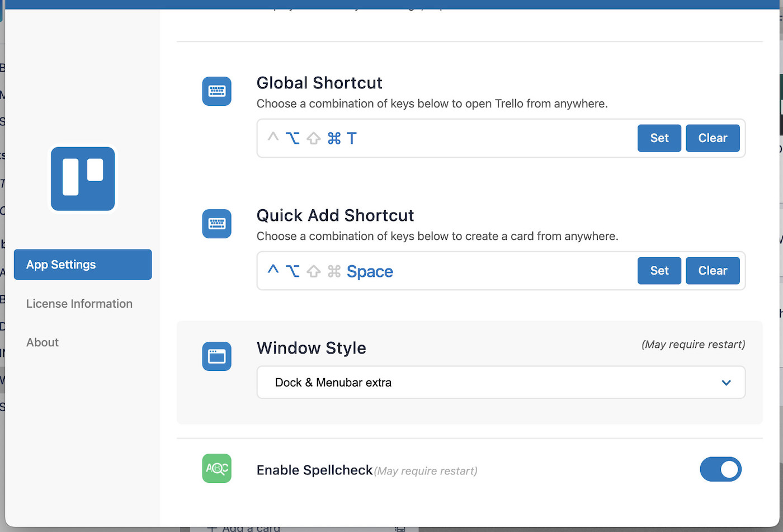Click the Trello logo icon
This screenshot has height=532, width=783.
click(x=82, y=179)
